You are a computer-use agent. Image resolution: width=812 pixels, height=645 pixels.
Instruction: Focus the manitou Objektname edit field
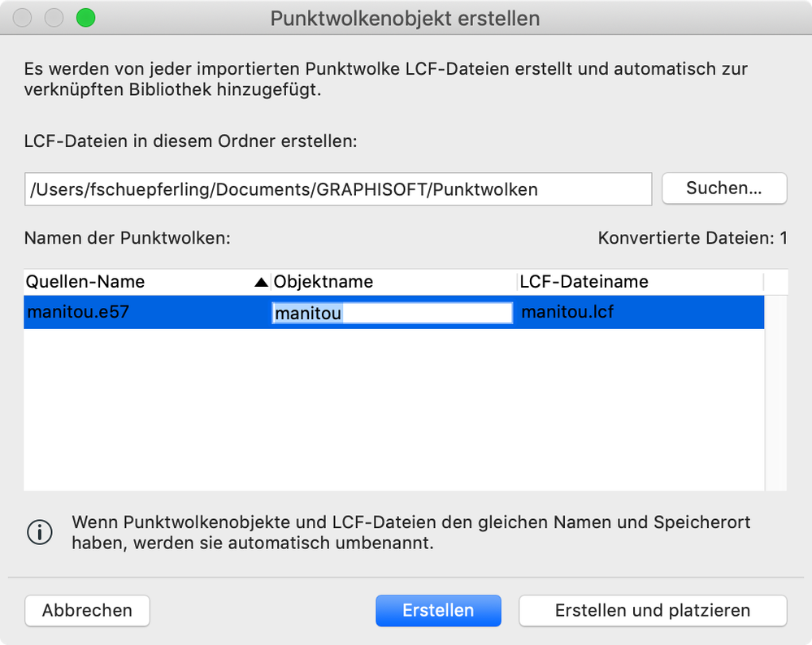tap(392, 313)
